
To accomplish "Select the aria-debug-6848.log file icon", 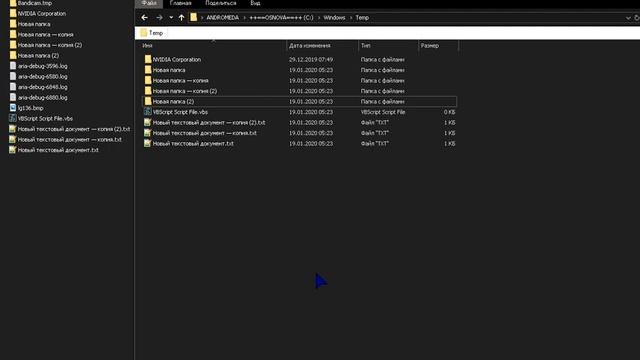I will (x=13, y=87).
